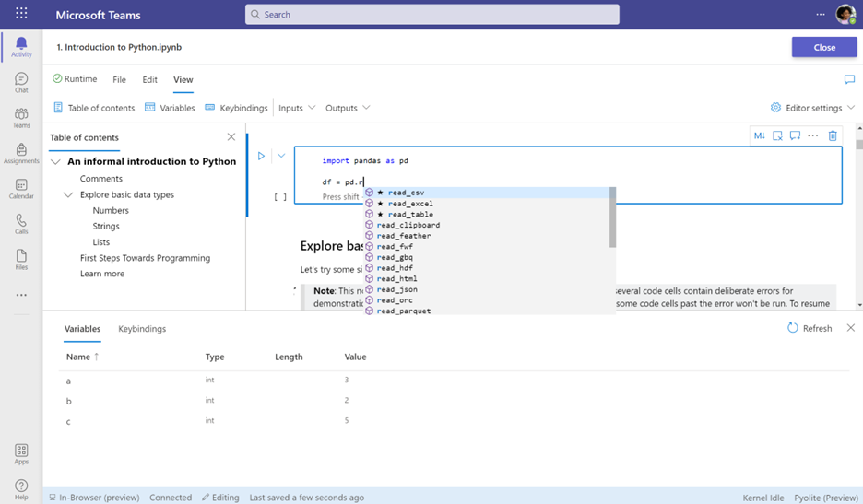Run the code cell with play icon
Viewport: 863px width, 504px height.
click(x=262, y=157)
